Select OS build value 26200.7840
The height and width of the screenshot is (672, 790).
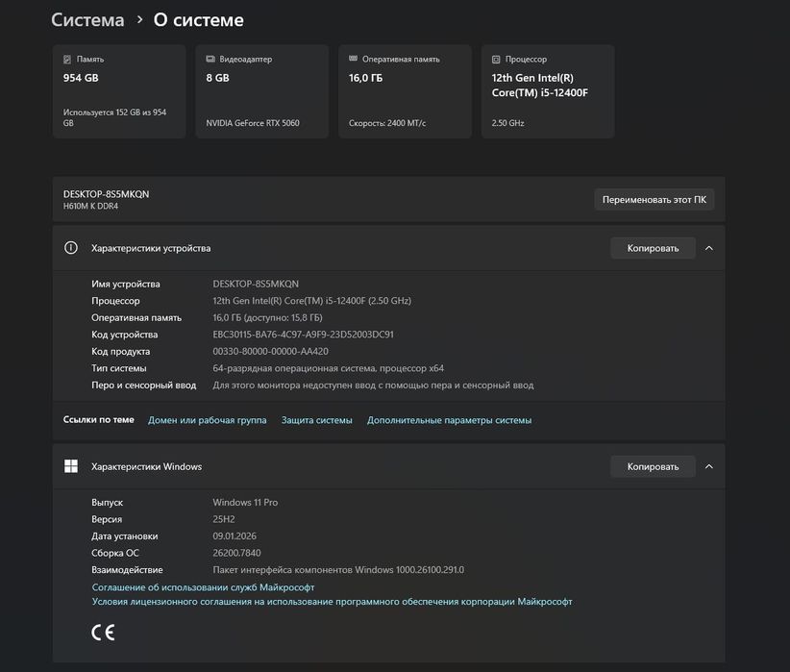pyautogui.click(x=236, y=553)
